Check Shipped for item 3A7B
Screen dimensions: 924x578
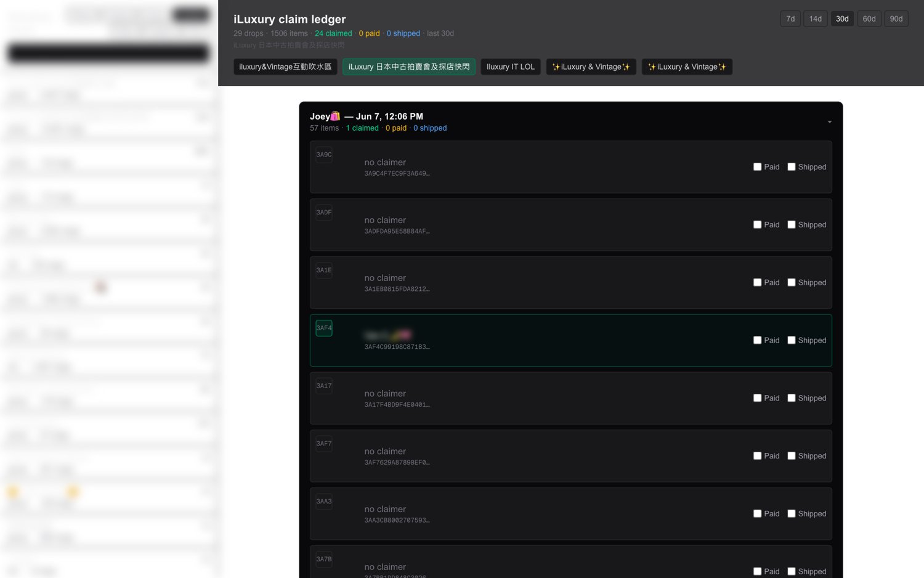(792, 571)
